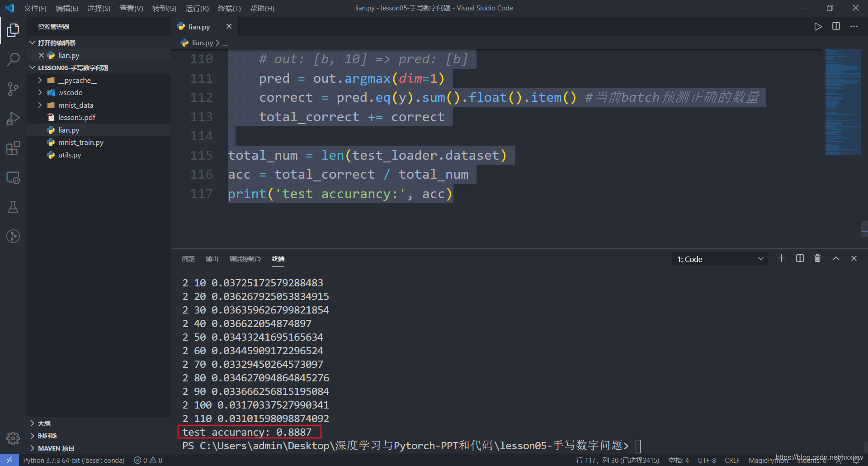Kill the terminal with trash icon
Image resolution: width=868 pixels, height=466 pixels.
pyautogui.click(x=817, y=258)
